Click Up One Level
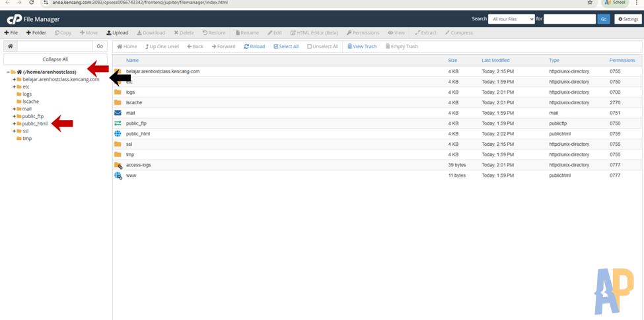The image size is (644, 320). coord(162,46)
